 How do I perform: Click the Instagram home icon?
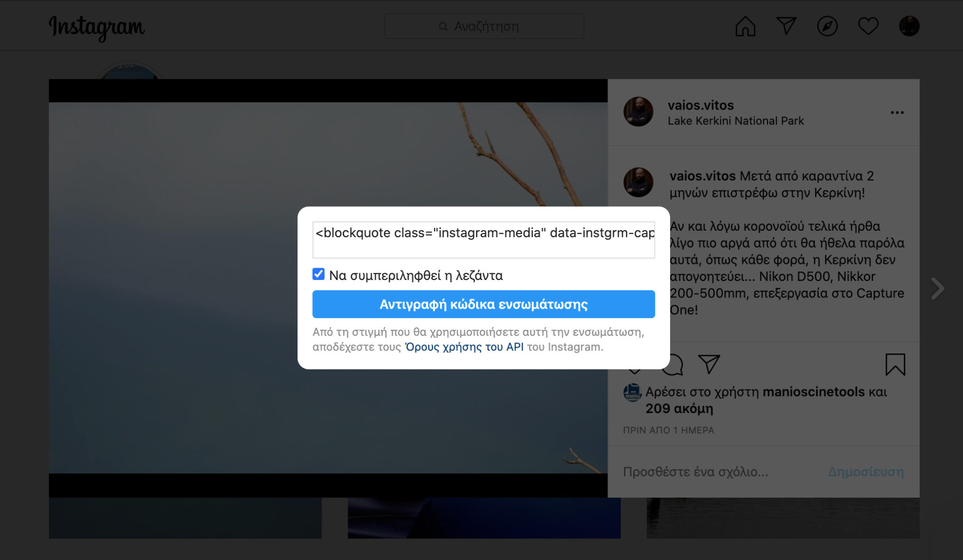click(x=745, y=26)
